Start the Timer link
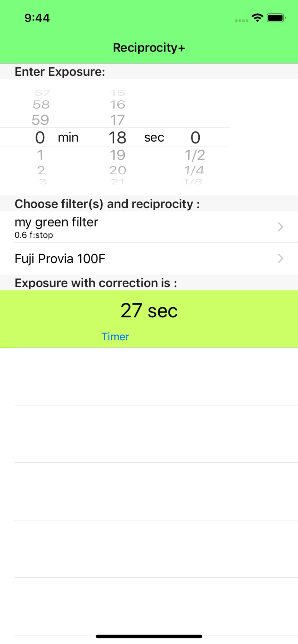The width and height of the screenshot is (298, 644). coord(115,337)
